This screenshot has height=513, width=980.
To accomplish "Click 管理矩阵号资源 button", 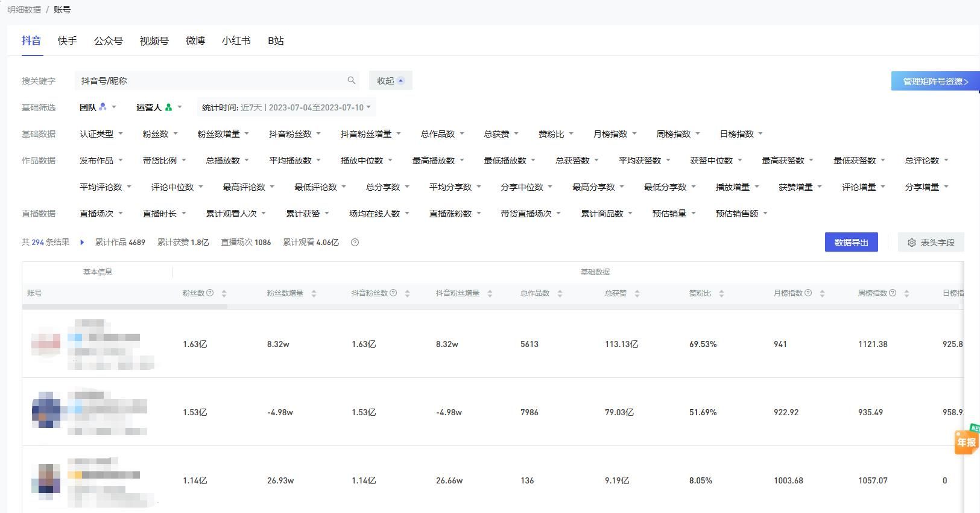I will [935, 81].
